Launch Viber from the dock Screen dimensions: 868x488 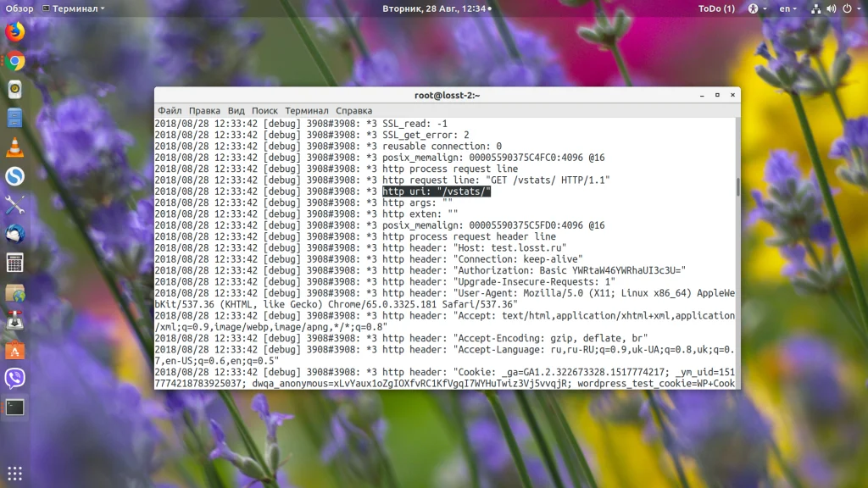[x=15, y=379]
